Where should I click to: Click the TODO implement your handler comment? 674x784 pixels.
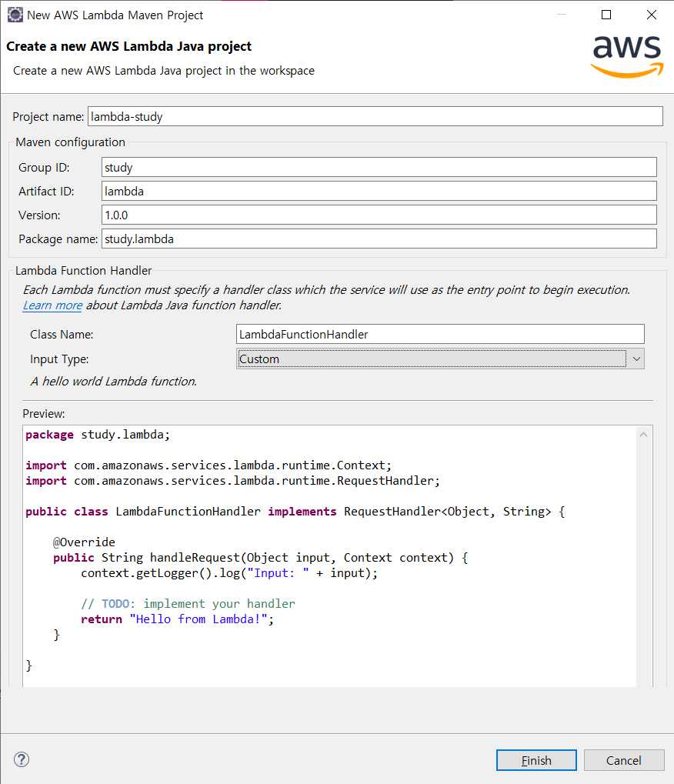[x=188, y=603]
